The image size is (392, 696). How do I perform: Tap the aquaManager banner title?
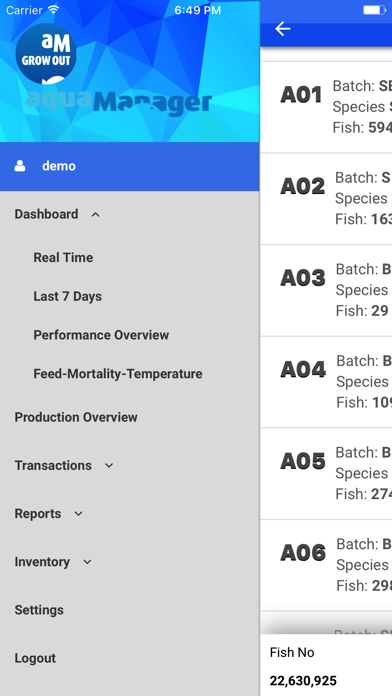(118, 103)
